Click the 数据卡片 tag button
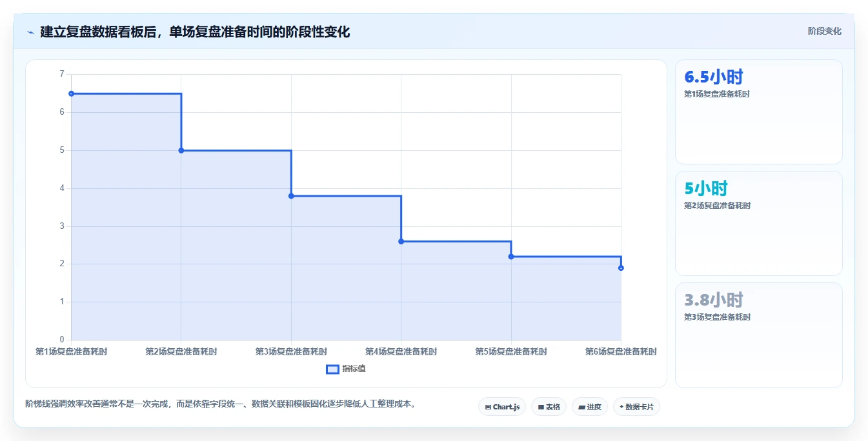The width and height of the screenshot is (868, 441). [636, 407]
